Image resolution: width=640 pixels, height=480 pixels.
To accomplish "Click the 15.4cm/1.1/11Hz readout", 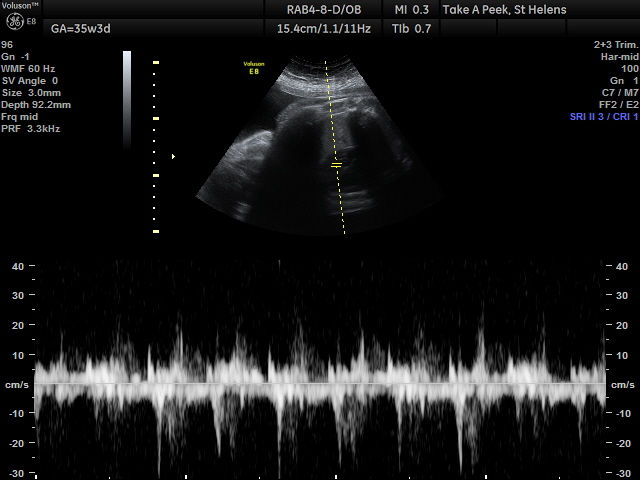I will (x=324, y=29).
